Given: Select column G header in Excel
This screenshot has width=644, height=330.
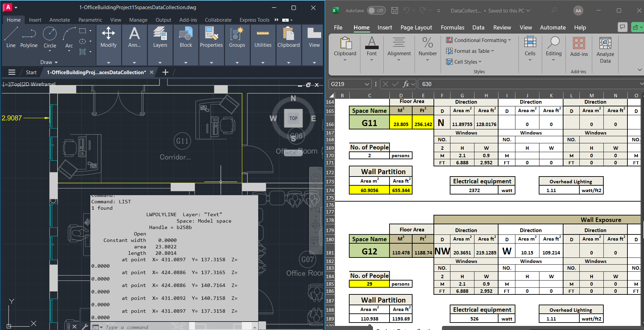Looking at the screenshot, I should (462, 96).
